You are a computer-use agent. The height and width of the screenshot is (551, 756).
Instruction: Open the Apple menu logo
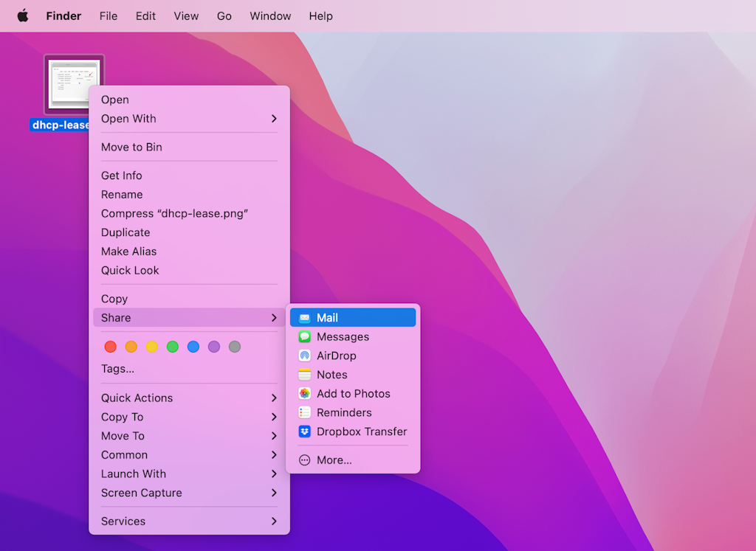point(23,16)
